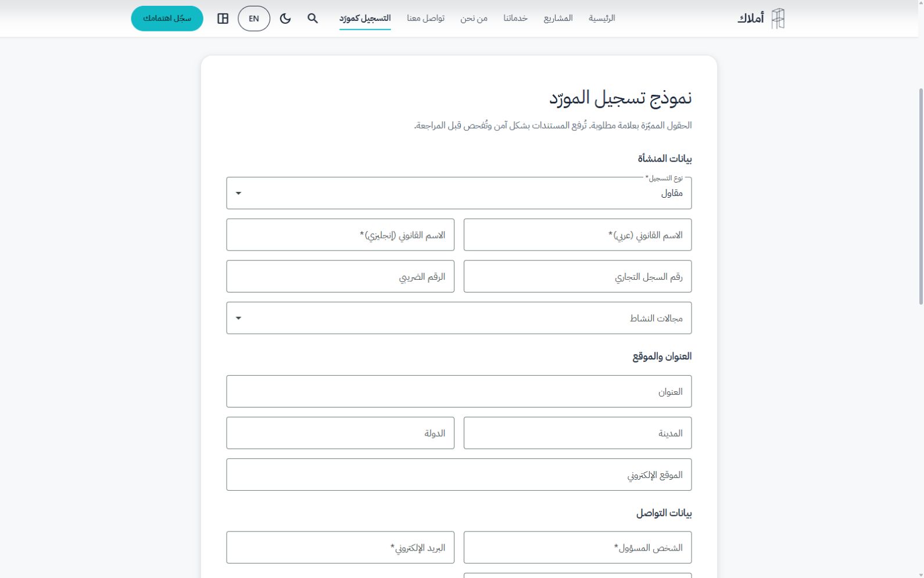This screenshot has height=578, width=924.
Task: Click the سجّل اهتمامك button
Action: [167, 19]
